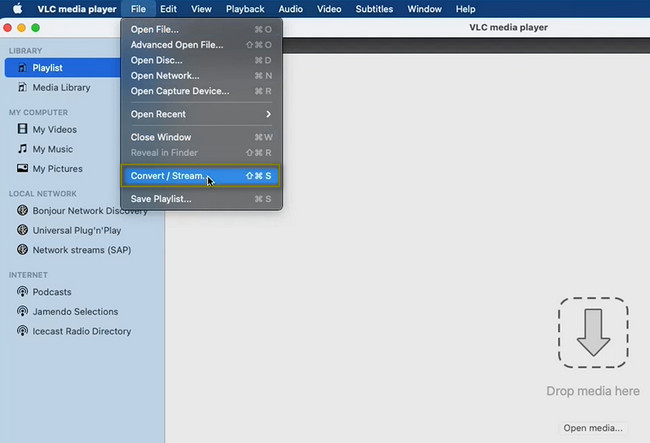
Task: Click the Bonjour Network Discovery globe icon
Action: pyautogui.click(x=22, y=211)
